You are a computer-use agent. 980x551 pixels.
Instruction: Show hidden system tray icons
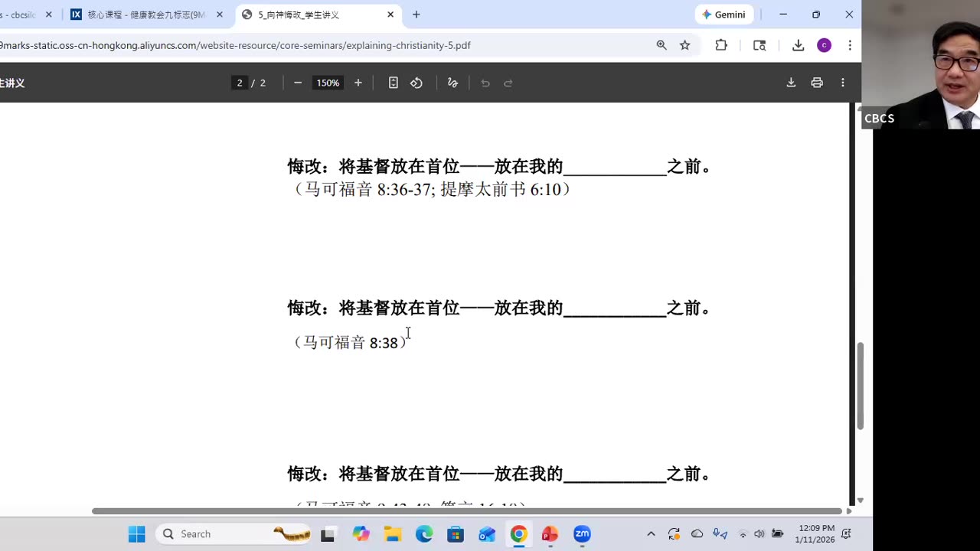pyautogui.click(x=651, y=533)
